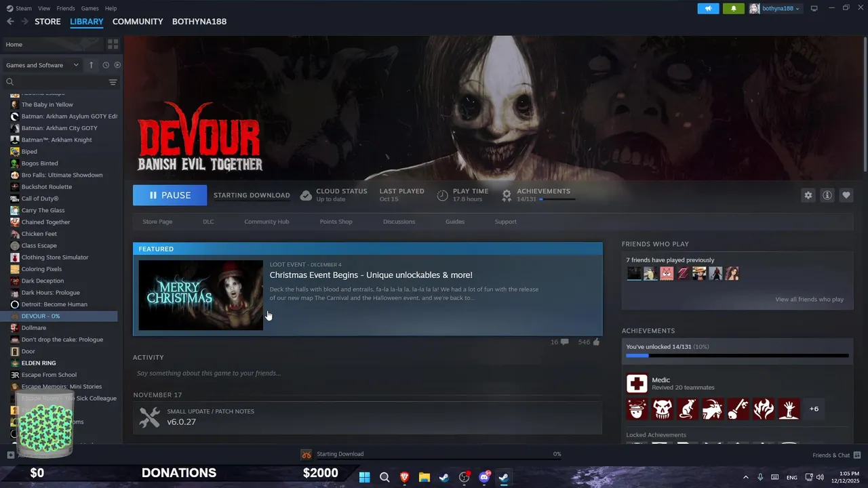Select Dollmare in library list
The width and height of the screenshot is (868, 488).
point(34,327)
